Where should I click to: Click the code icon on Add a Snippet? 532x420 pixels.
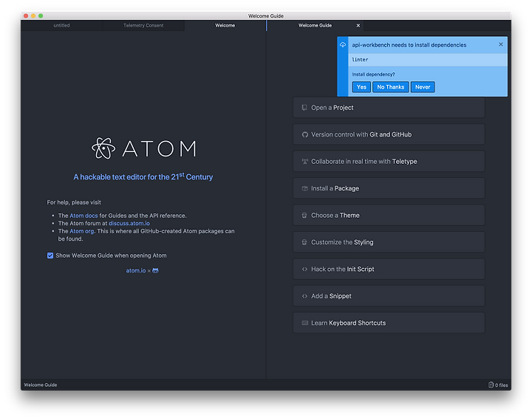[x=304, y=296]
